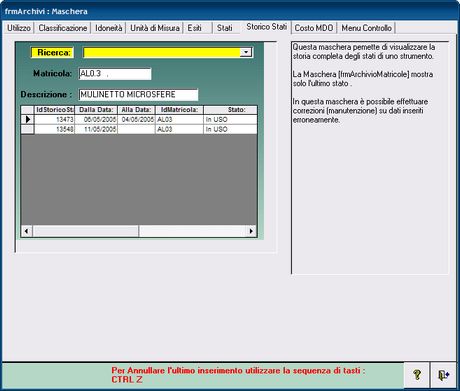The image size is (460, 391).
Task: Click the In USO cell of row 13473
Action: pyautogui.click(x=230, y=120)
